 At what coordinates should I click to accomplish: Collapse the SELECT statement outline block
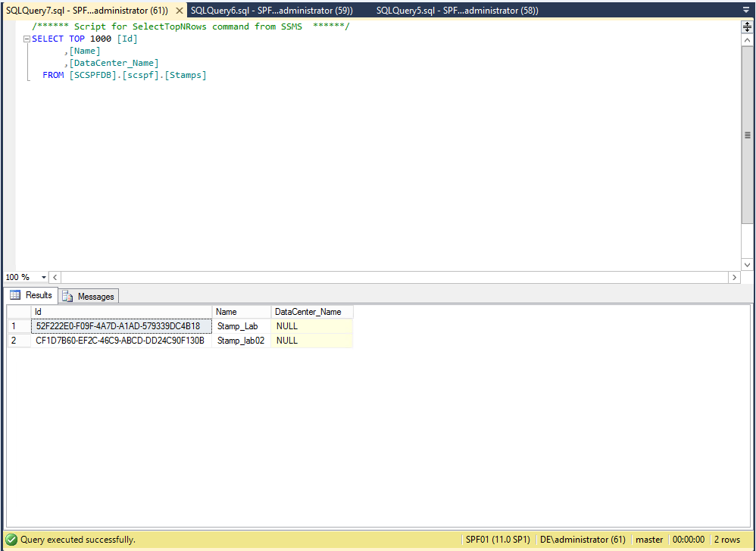click(x=27, y=39)
